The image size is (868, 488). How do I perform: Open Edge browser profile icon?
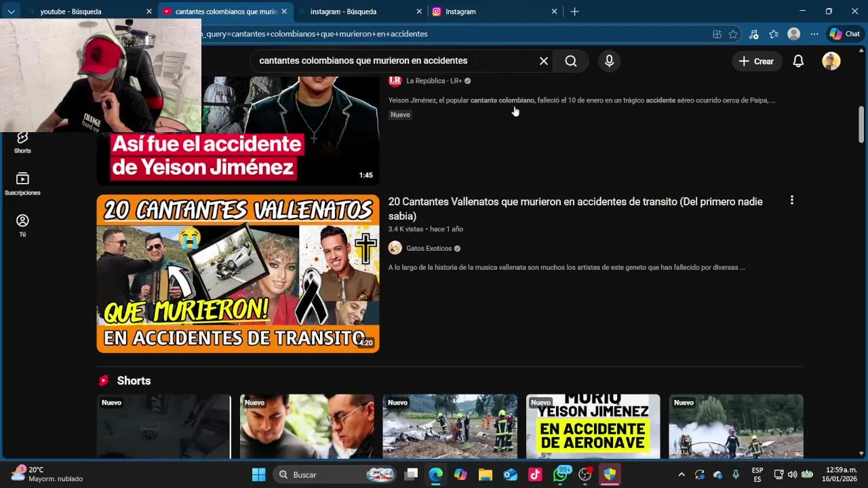tap(793, 34)
